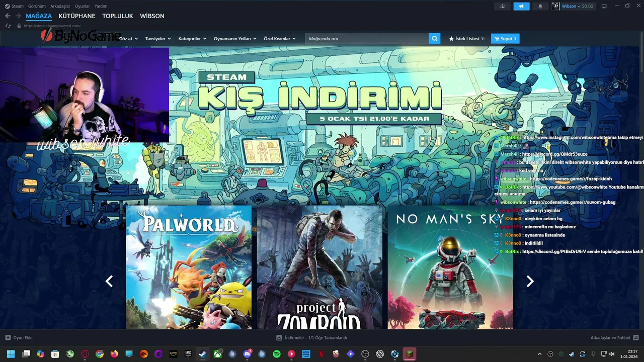This screenshot has width=644, height=362.
Task: Expand the Özel Kısımlar dropdown
Action: (x=280, y=39)
